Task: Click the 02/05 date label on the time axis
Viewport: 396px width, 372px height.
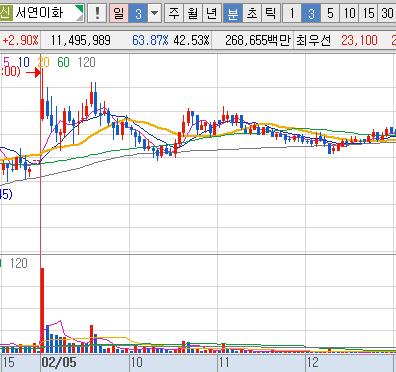Action: 59,362
